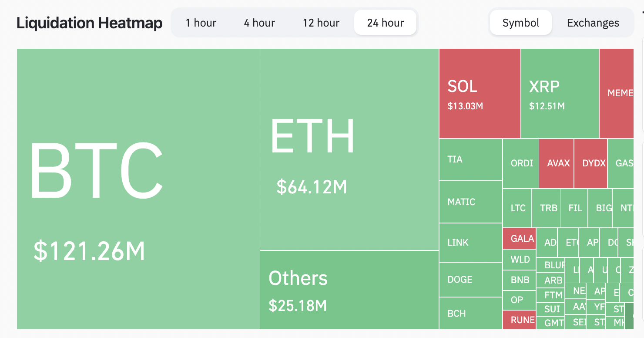Select the DOGE tile
This screenshot has height=338, width=644.
470,280
